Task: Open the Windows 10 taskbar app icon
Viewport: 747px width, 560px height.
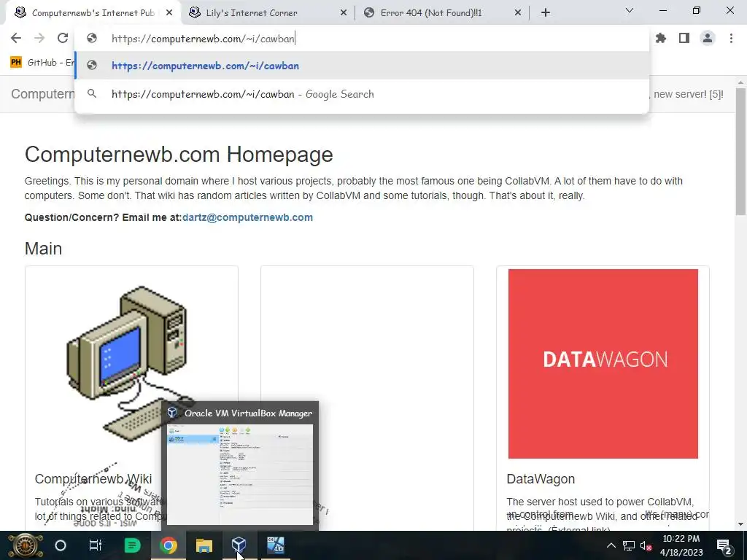Action: click(275, 545)
